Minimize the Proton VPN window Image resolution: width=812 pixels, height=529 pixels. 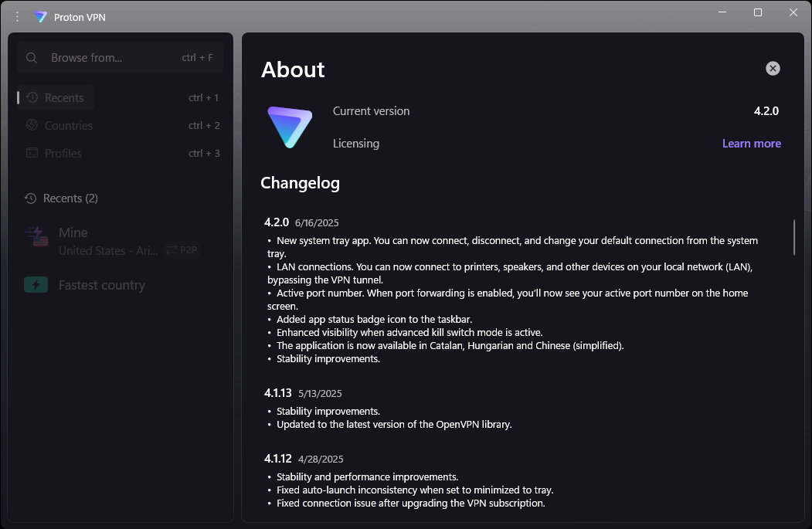(722, 12)
